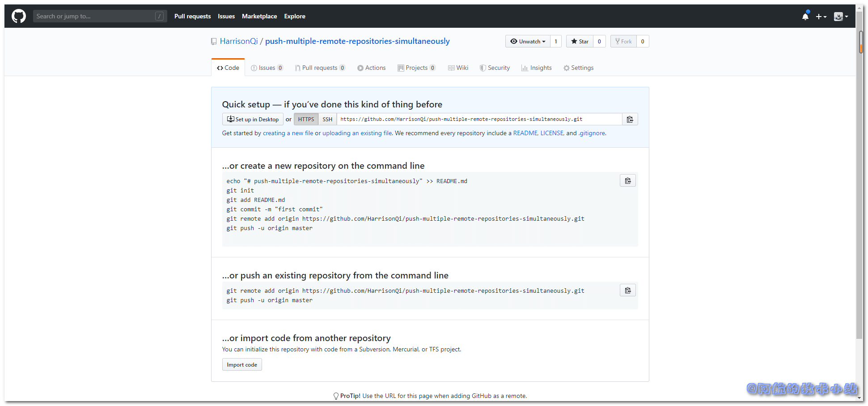This screenshot has height=406, width=868.
Task: Select HTTPS clone URL protocol
Action: (306, 120)
